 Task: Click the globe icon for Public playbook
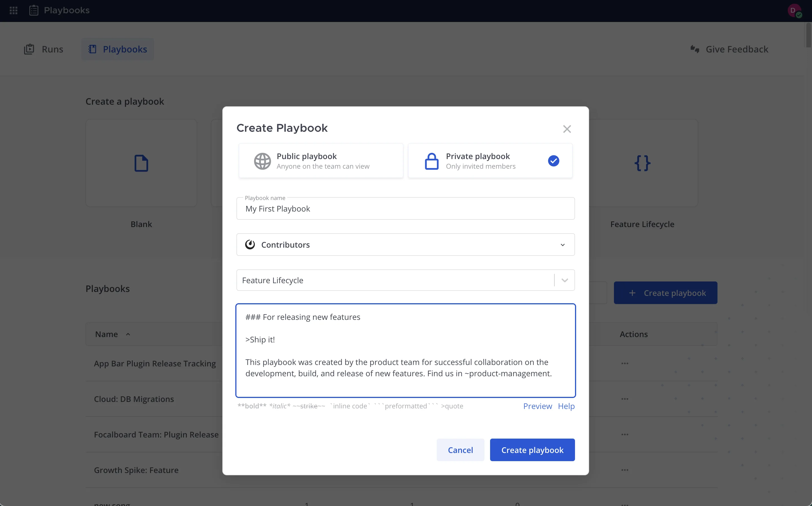pyautogui.click(x=262, y=161)
